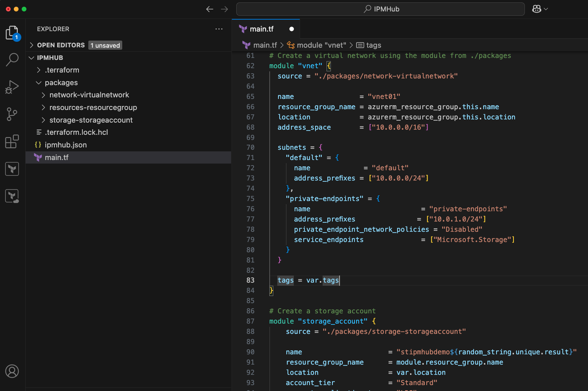Click the "vnet01" string value
The image size is (588, 391).
(384, 97)
